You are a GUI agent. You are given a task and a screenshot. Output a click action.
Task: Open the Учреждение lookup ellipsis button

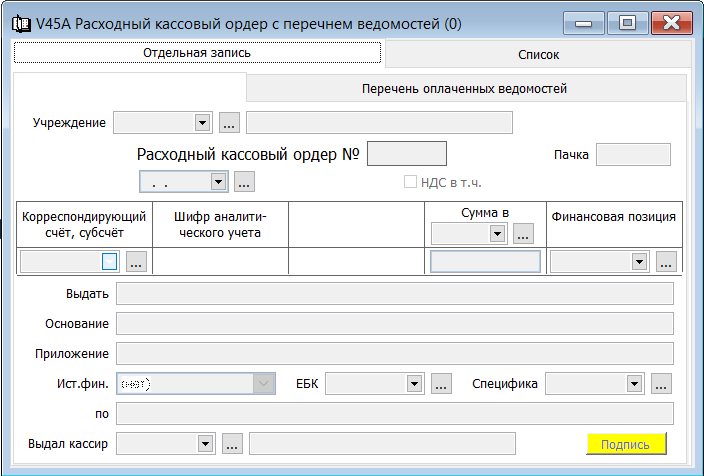point(229,123)
